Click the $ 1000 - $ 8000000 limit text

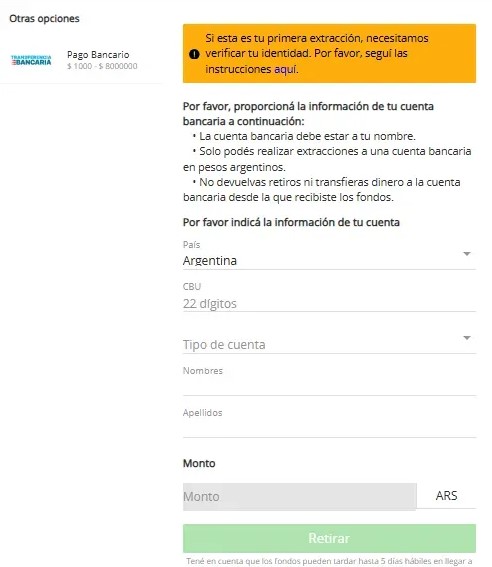pos(102,66)
